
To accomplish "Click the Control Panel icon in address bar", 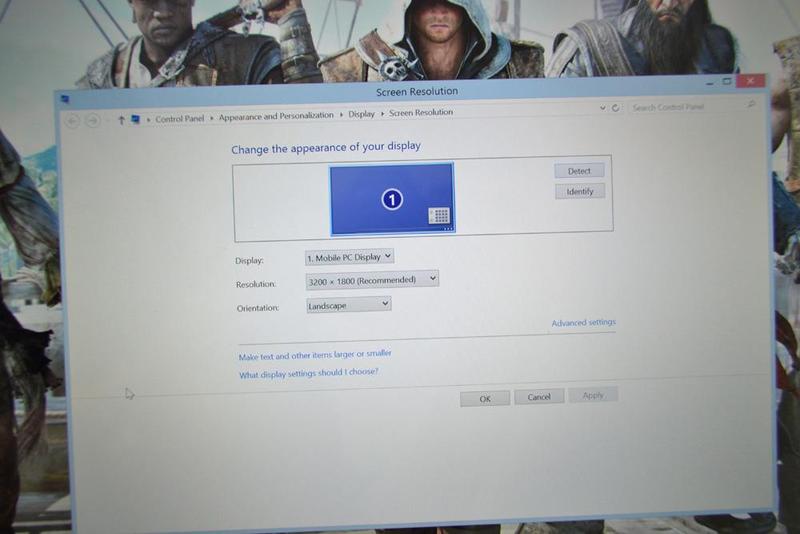I will click(x=135, y=119).
